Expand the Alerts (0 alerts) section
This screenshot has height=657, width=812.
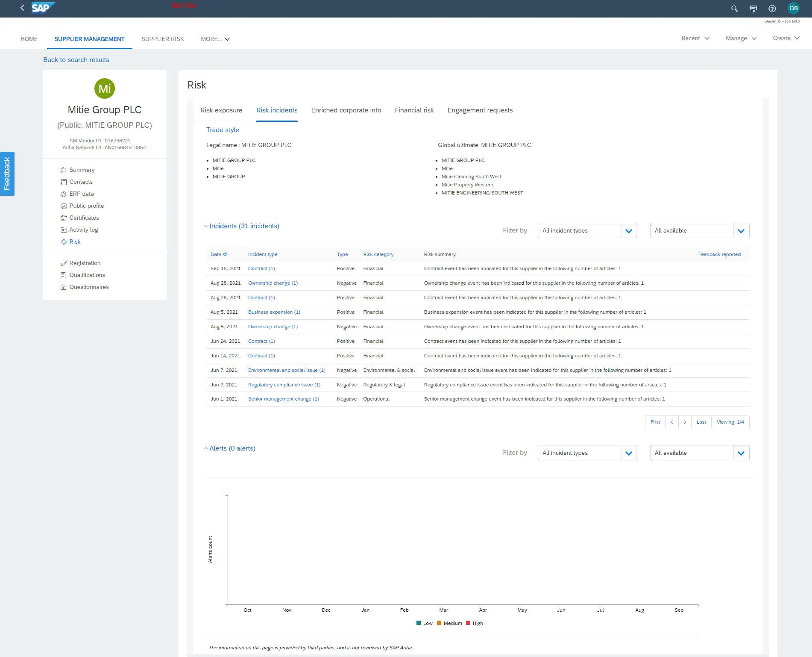click(x=230, y=448)
